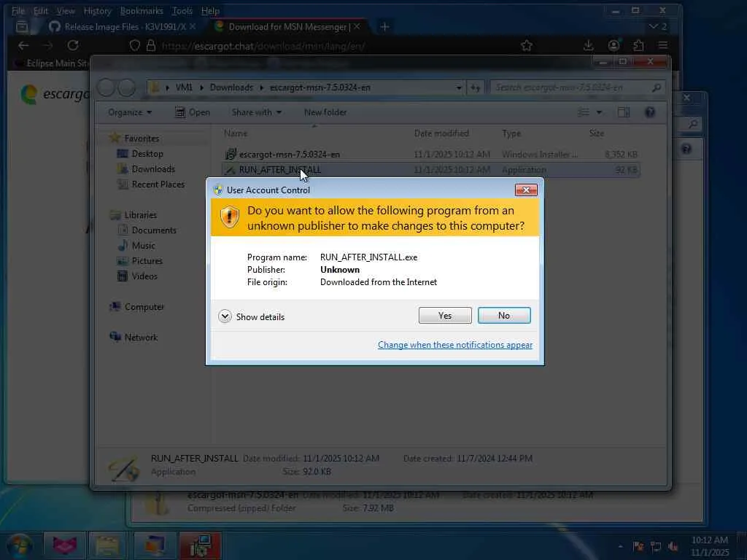Open browser Help menu

pyautogui.click(x=210, y=10)
